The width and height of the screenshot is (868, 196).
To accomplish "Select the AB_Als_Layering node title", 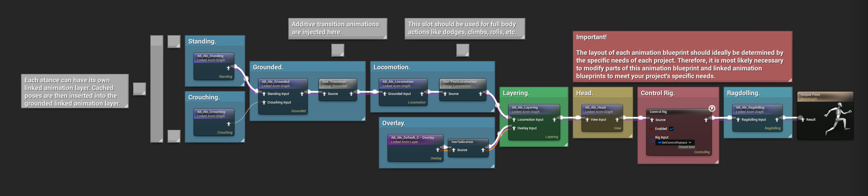I will tap(525, 108).
